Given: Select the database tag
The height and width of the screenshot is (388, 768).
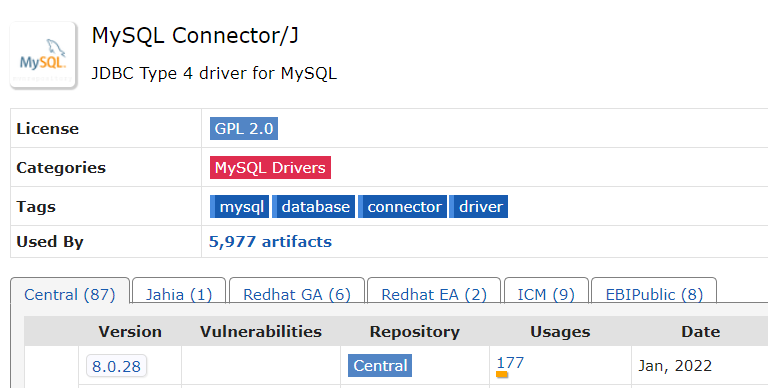Looking at the screenshot, I should pyautogui.click(x=313, y=207).
